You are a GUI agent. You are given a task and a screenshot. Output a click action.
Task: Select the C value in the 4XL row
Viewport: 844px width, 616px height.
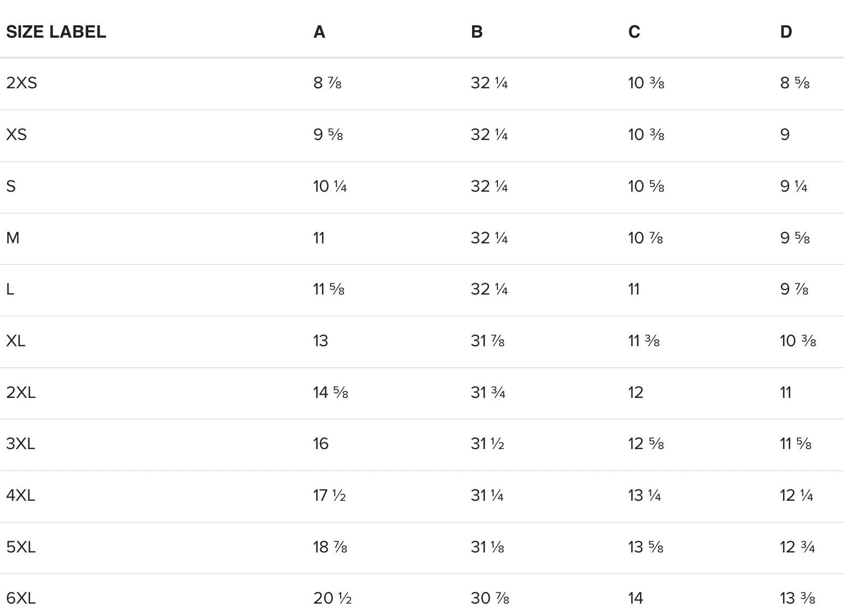[644, 495]
